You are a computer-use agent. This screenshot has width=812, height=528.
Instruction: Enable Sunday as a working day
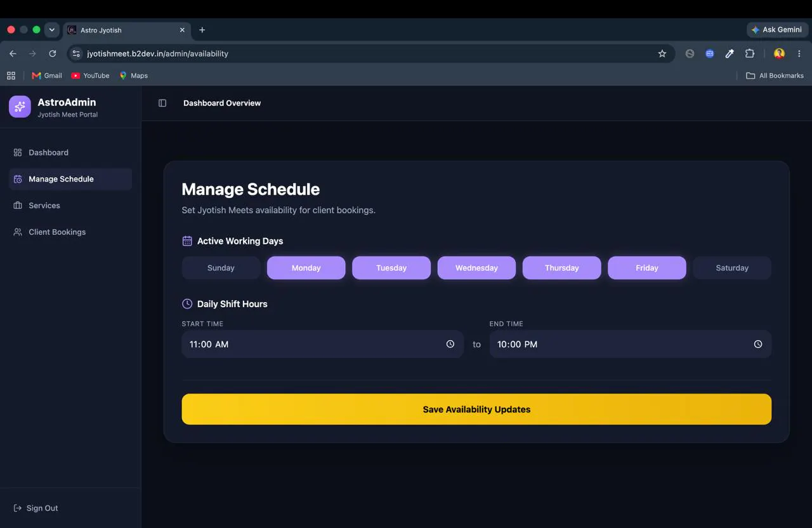click(221, 268)
